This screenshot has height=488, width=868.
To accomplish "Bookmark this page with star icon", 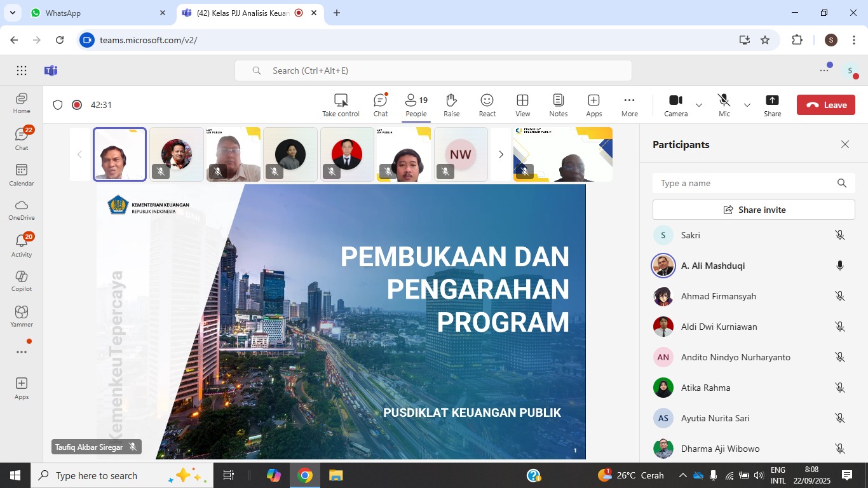I will pyautogui.click(x=765, y=40).
